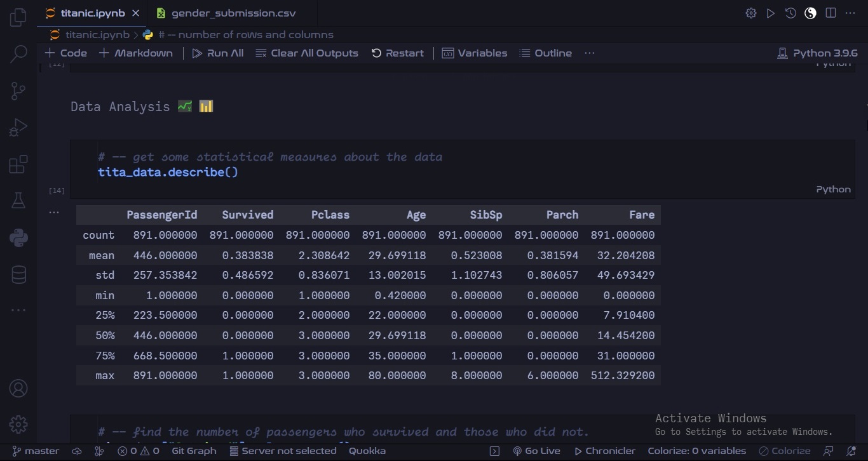Click the Survived column header

[x=248, y=215]
